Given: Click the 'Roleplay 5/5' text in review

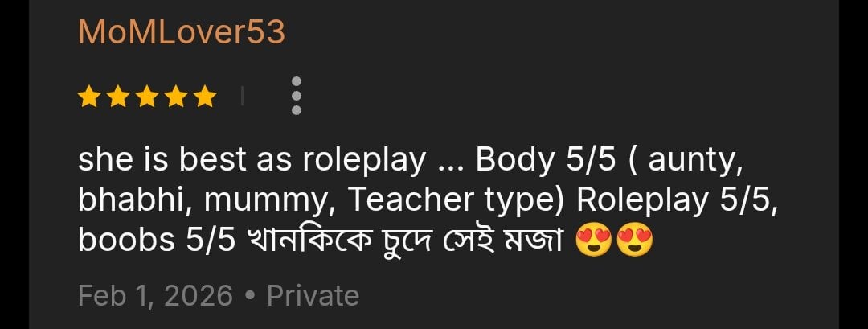Looking at the screenshot, I should pyautogui.click(x=674, y=201).
